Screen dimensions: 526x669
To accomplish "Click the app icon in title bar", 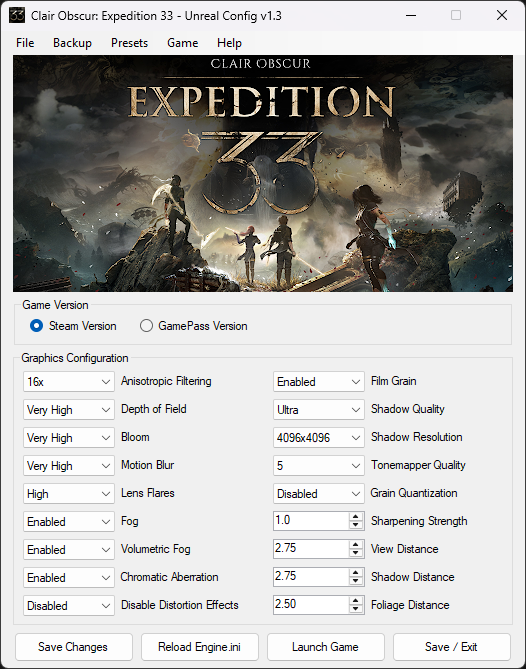I will coord(17,15).
